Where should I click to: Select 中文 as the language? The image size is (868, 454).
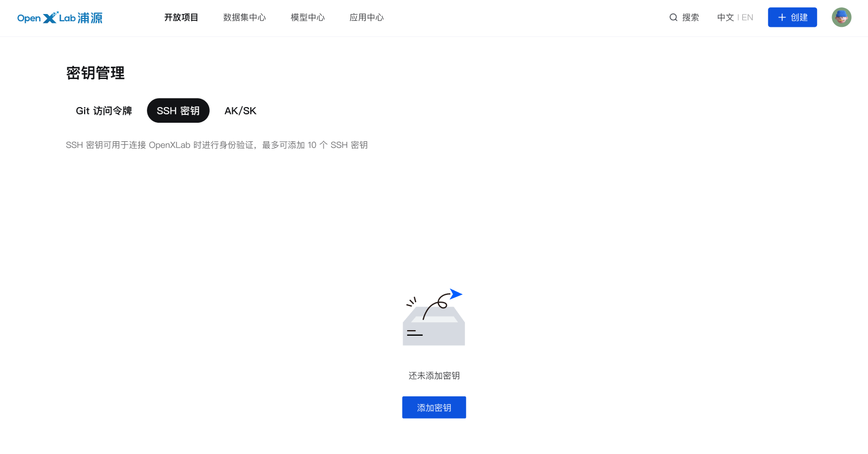(725, 17)
